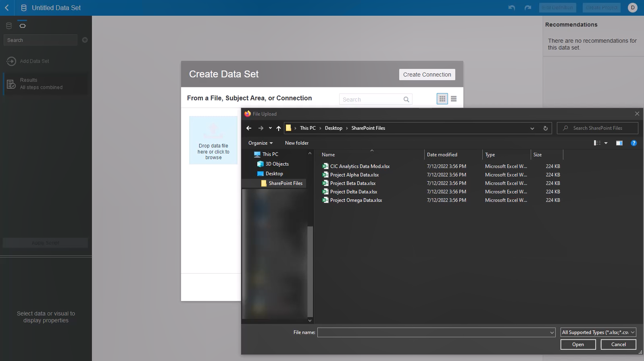Go back using the Untitled Data Set arrow
Viewport: 644px width, 361px height.
pyautogui.click(x=7, y=8)
